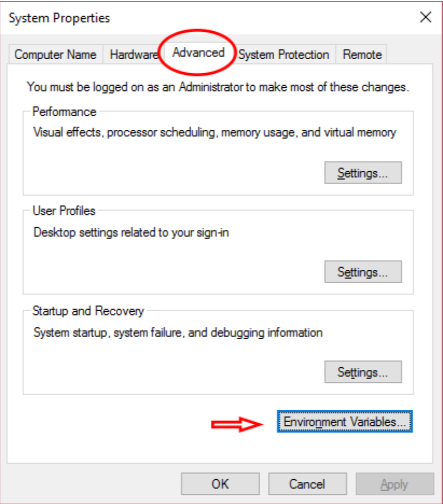Click the User Profiles group heading
The image size is (443, 504).
(64, 211)
